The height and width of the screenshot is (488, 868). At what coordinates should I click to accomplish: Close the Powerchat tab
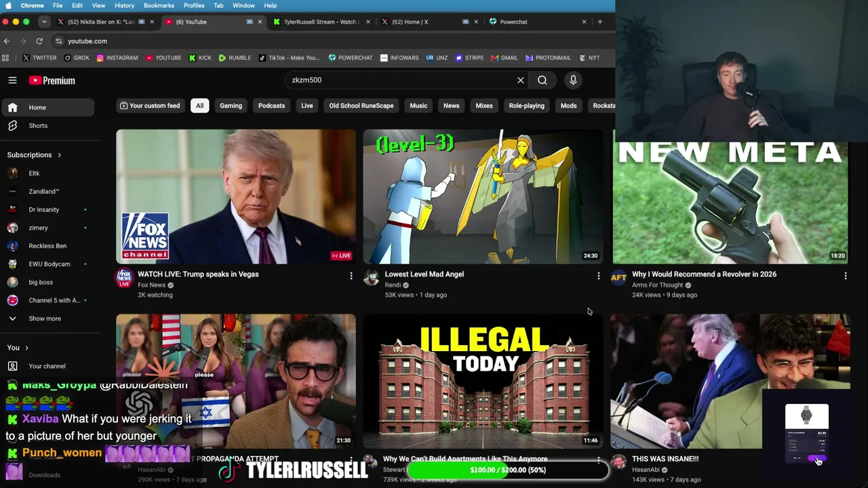[584, 22]
